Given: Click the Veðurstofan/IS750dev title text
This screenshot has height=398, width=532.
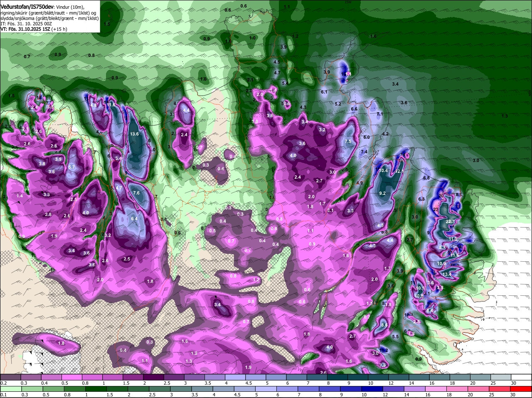Looking at the screenshot, I should coord(27,6).
